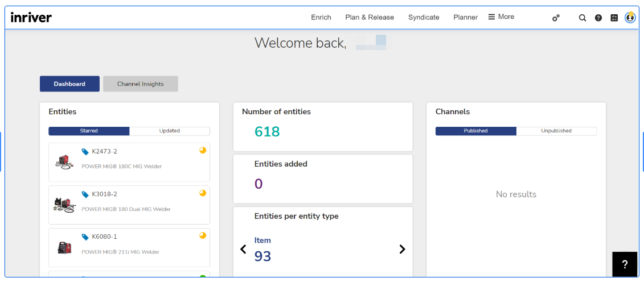This screenshot has height=282, width=644.
Task: Click the inriver logo
Action: (x=31, y=17)
